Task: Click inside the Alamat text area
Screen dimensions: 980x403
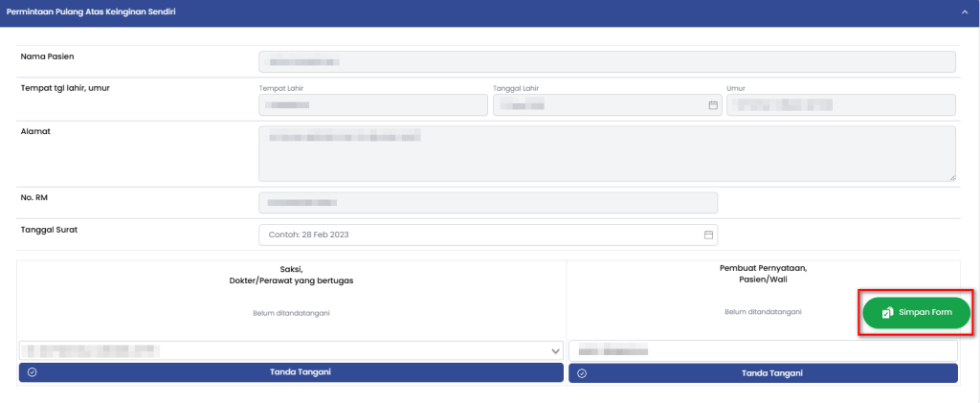Action: [607, 153]
